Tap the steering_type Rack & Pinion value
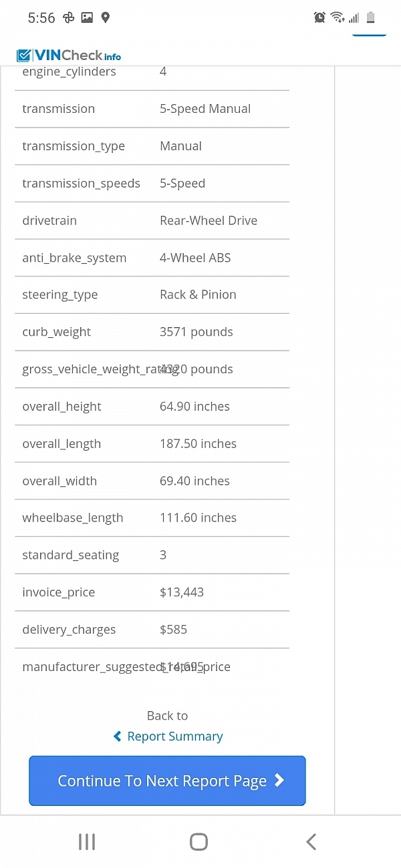401x868 pixels. coord(198,294)
